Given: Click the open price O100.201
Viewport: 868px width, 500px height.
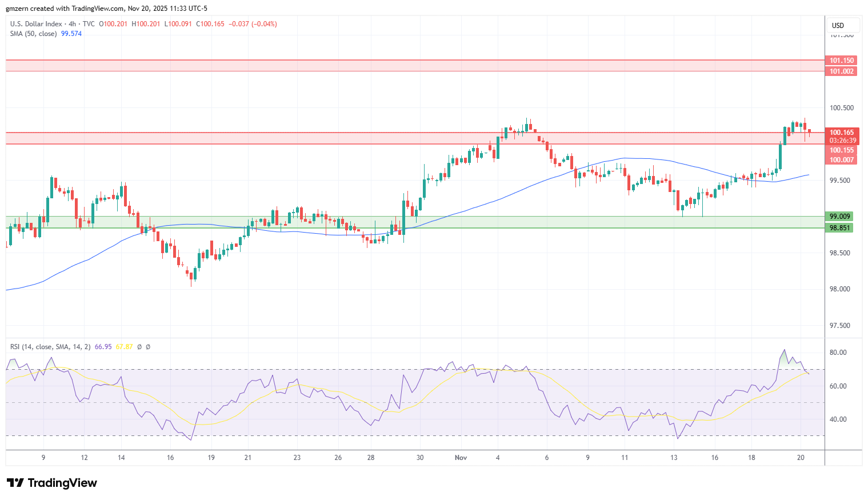Looking at the screenshot, I should click(114, 24).
